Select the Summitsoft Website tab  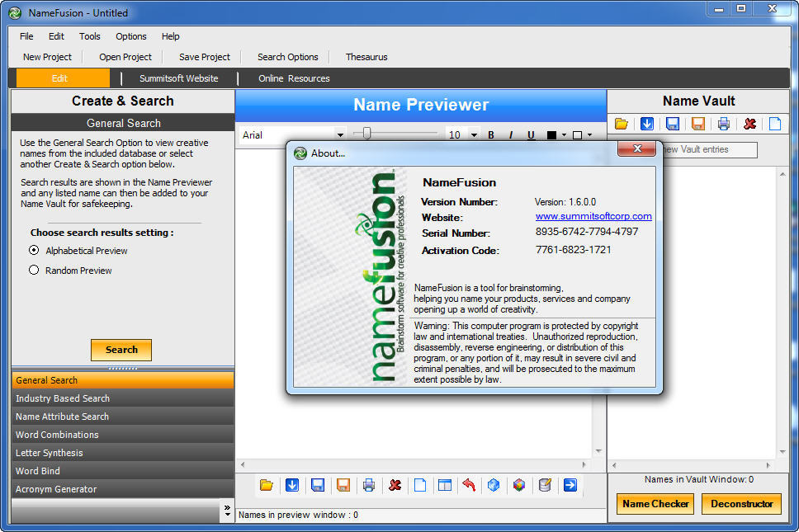[x=179, y=78]
